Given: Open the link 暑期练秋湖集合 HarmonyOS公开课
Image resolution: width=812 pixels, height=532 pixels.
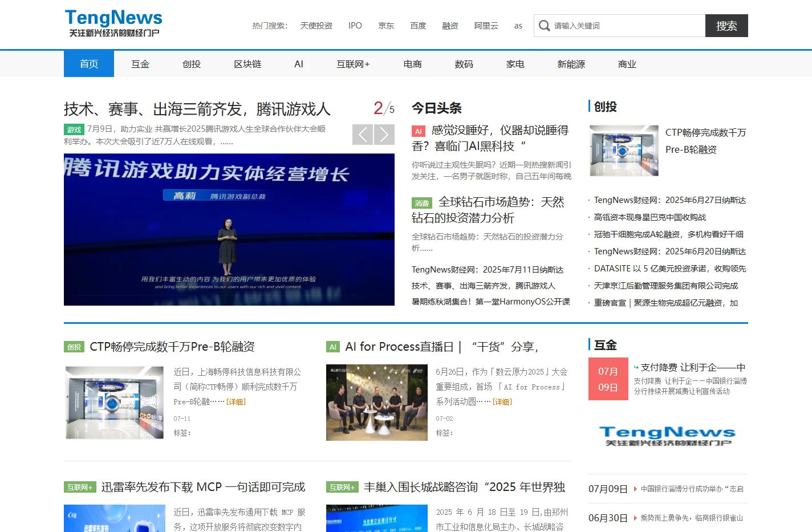Looking at the screenshot, I should 491,302.
